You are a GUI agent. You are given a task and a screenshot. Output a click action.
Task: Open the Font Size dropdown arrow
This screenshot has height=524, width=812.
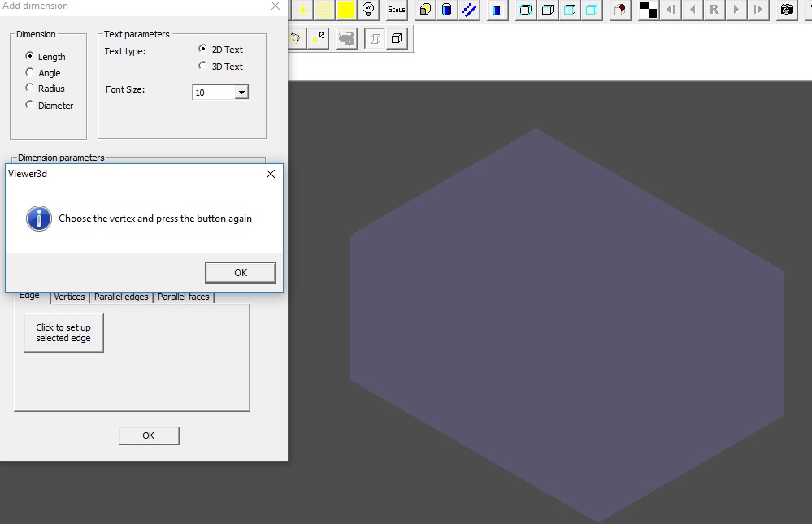pyautogui.click(x=241, y=93)
